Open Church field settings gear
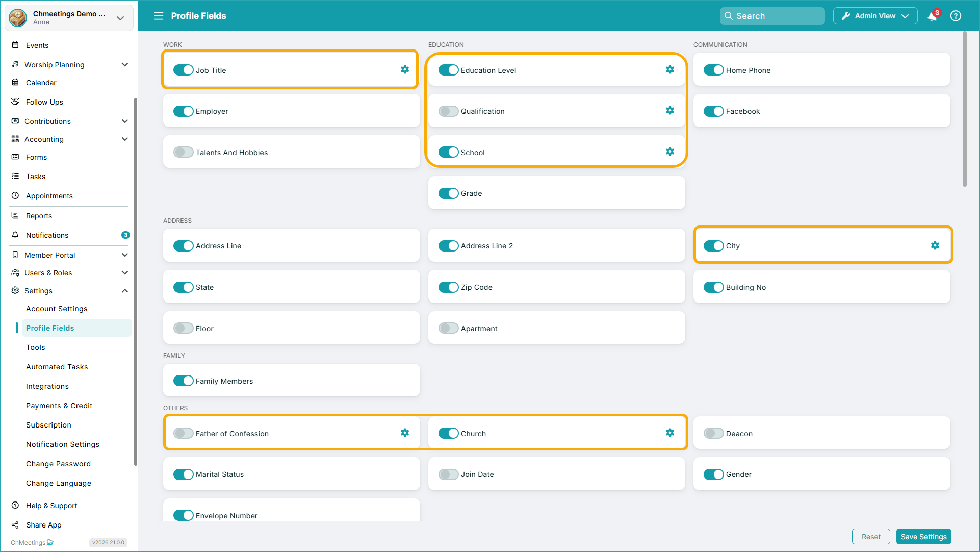The width and height of the screenshot is (980, 552). [670, 433]
